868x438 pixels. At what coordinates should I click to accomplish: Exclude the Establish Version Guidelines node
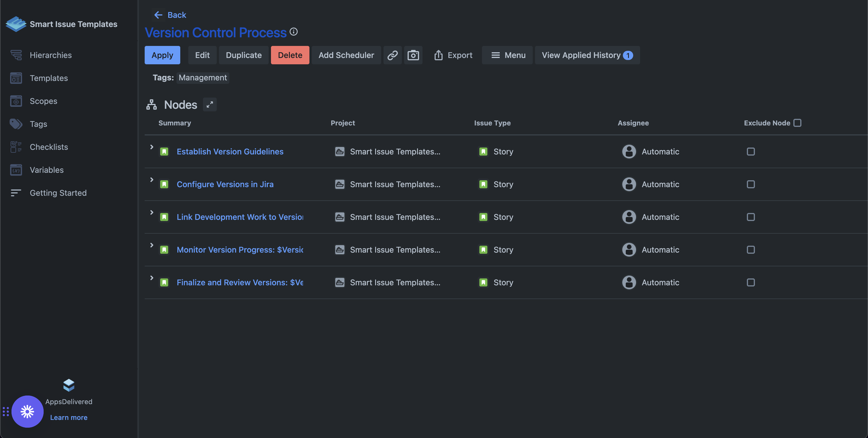coord(750,152)
